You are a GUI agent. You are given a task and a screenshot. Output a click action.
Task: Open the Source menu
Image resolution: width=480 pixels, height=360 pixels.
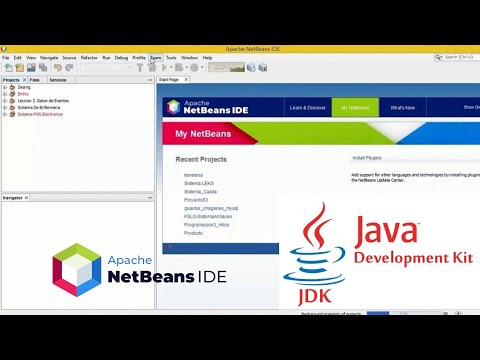tap(69, 58)
